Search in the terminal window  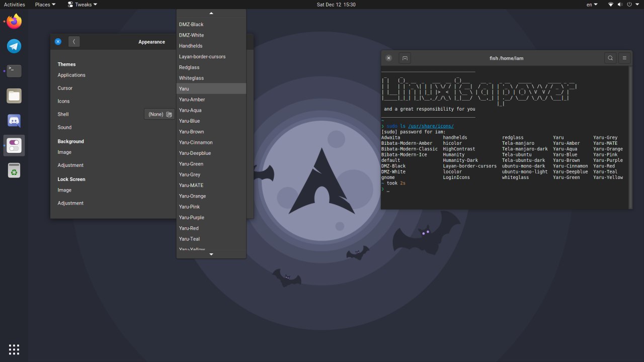[x=610, y=58]
